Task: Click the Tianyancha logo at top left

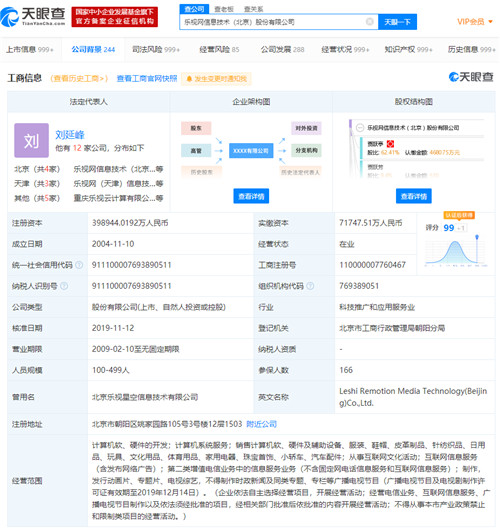Action: pyautogui.click(x=33, y=17)
